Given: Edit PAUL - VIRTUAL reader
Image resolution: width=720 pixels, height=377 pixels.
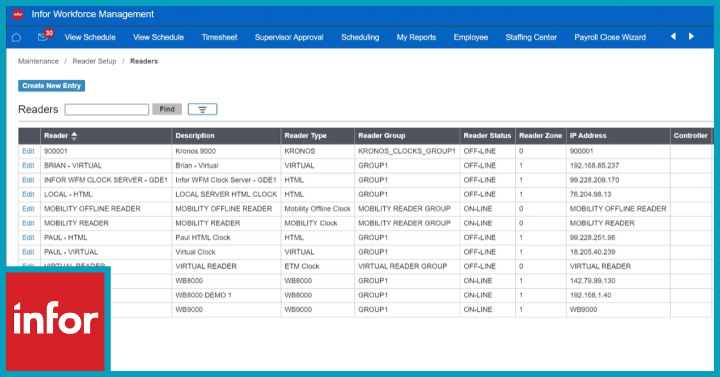Looking at the screenshot, I should pyautogui.click(x=28, y=252).
